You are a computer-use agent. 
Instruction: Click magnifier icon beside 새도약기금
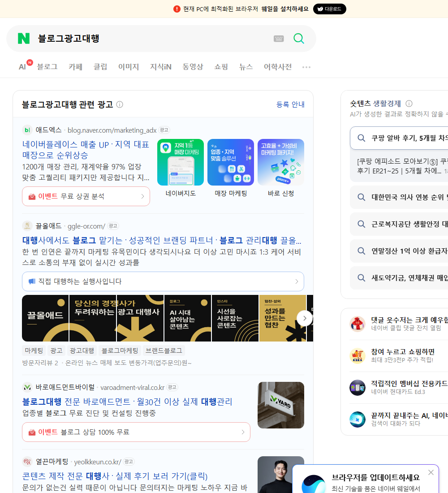362,277
